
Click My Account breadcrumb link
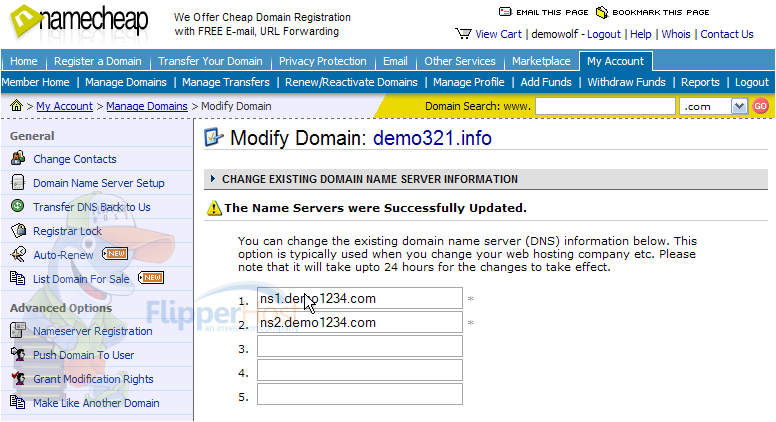click(64, 106)
